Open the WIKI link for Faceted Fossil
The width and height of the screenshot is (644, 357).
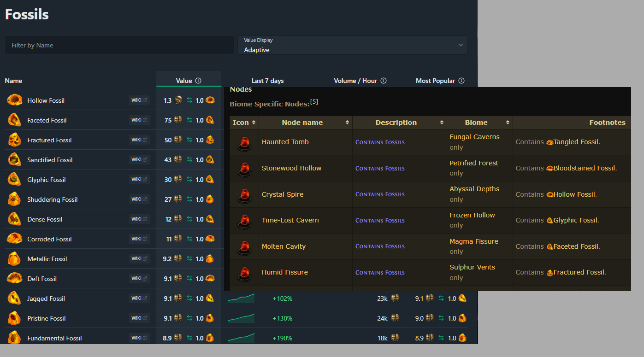[139, 120]
